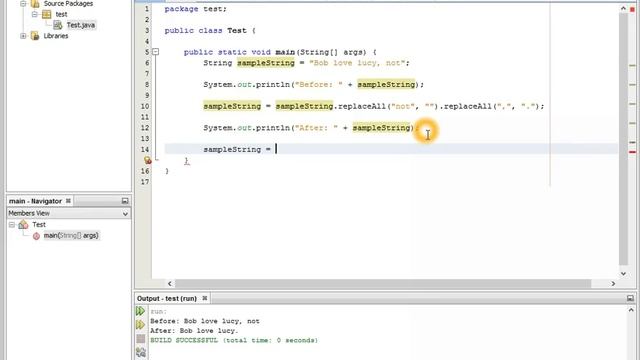The image size is (640, 360).
Task: Click line number 14 in the gutter
Action: 145,149
